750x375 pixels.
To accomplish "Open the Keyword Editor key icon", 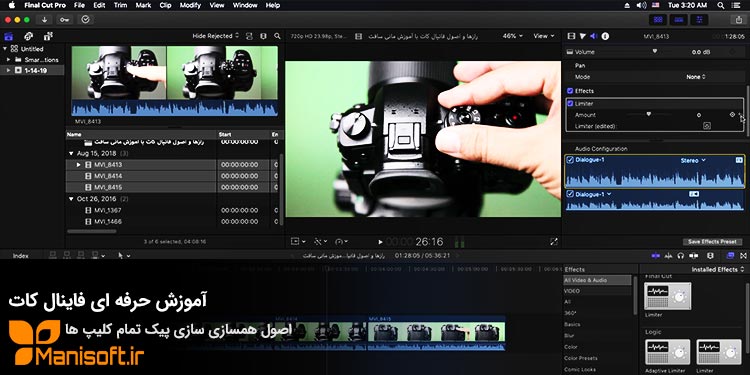I will click(65, 20).
